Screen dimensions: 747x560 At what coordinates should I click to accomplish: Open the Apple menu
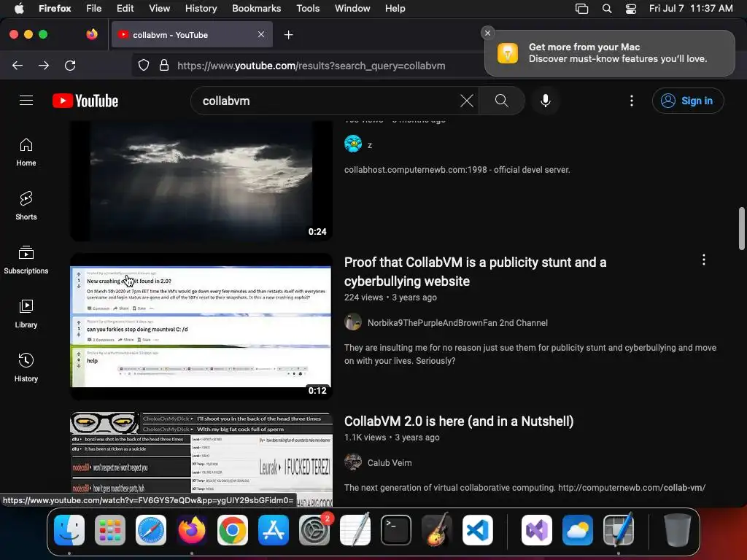pyautogui.click(x=18, y=9)
